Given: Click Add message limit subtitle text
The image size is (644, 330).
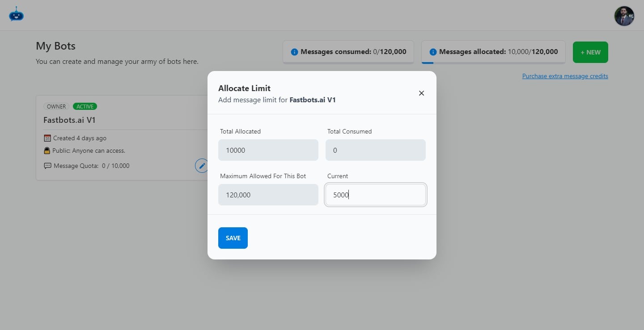Looking at the screenshot, I should [277, 100].
